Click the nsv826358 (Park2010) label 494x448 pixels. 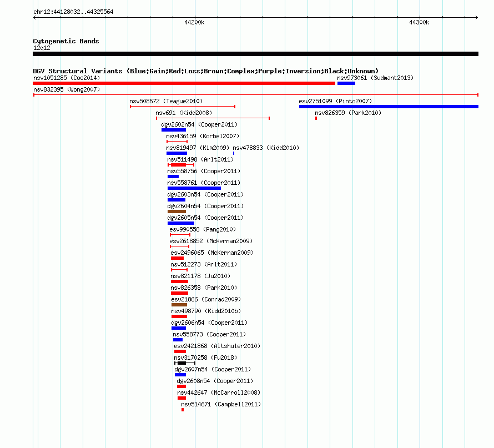pyautogui.click(x=204, y=288)
